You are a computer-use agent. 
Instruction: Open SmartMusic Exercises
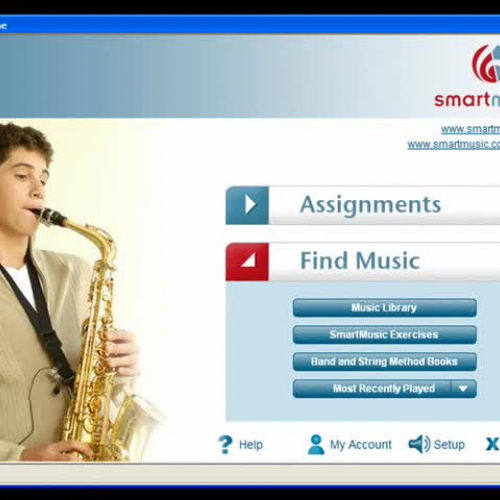[385, 335]
